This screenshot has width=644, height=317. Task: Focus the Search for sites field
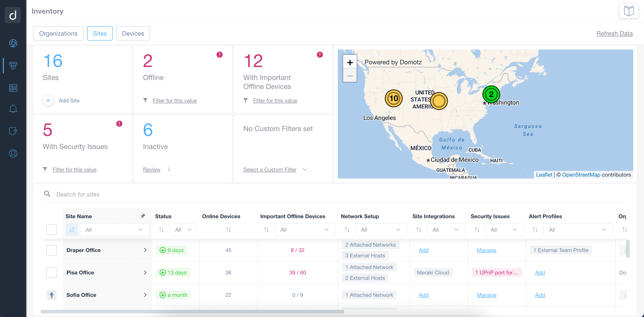point(335,194)
